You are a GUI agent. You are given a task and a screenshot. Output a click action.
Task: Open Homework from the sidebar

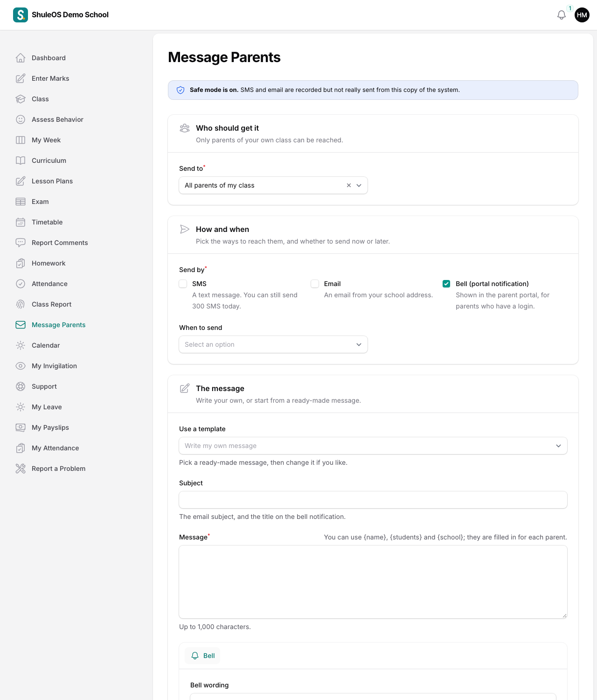49,263
